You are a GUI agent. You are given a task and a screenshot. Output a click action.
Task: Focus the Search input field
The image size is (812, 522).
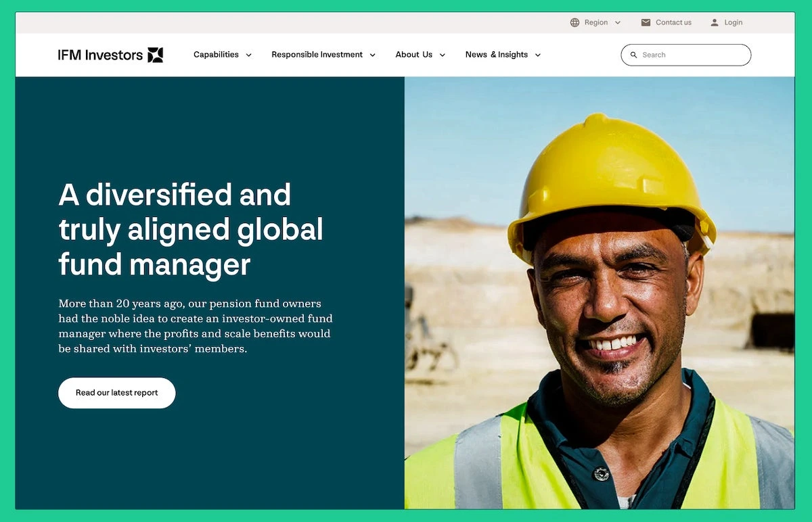tap(685, 55)
